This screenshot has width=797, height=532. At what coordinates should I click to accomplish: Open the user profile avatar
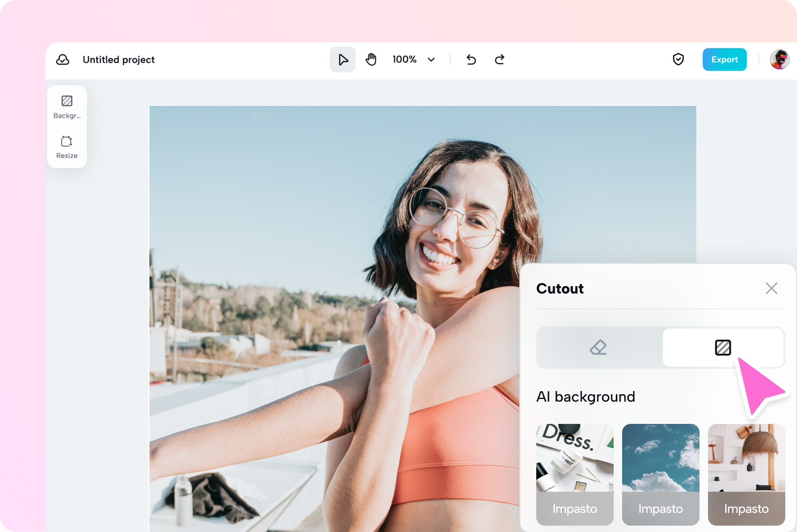[780, 59]
